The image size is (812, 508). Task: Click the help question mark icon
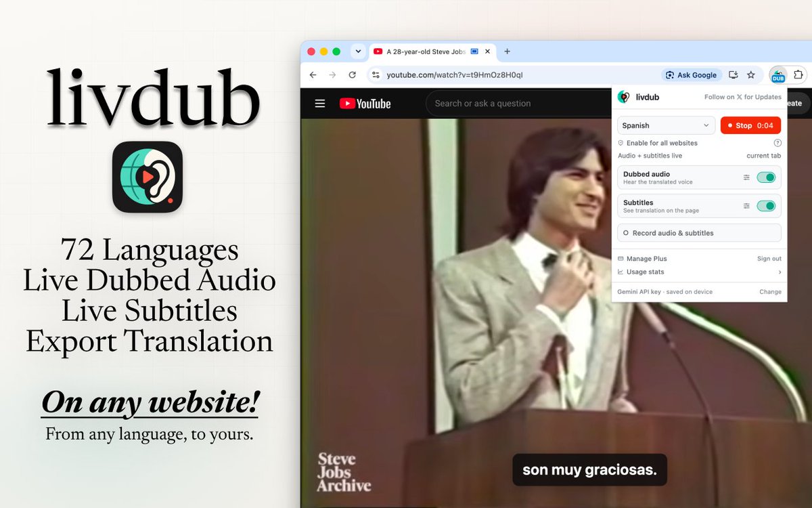tap(777, 143)
